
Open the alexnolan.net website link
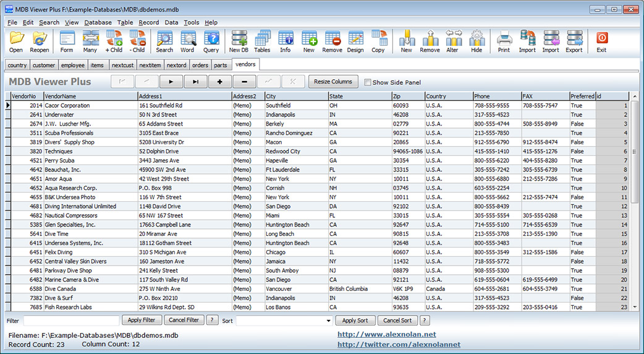[386, 334]
